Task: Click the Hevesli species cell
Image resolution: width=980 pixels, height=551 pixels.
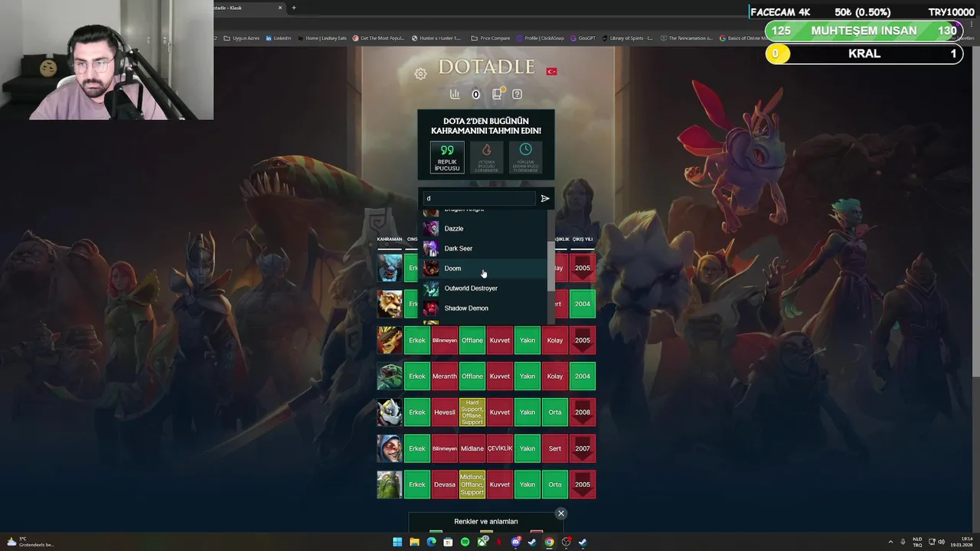Action: pyautogui.click(x=445, y=412)
